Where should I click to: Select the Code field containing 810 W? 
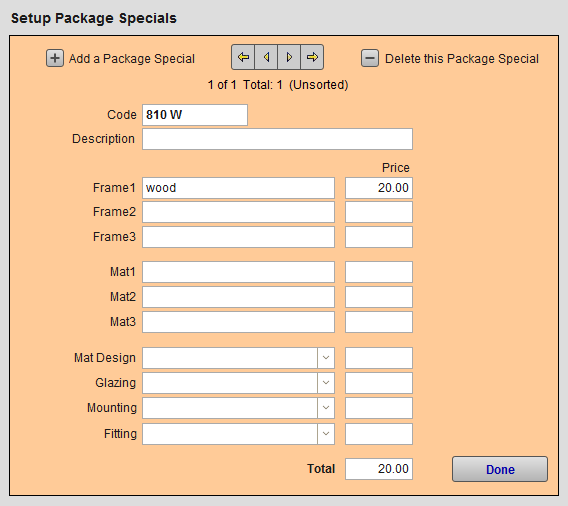195,115
